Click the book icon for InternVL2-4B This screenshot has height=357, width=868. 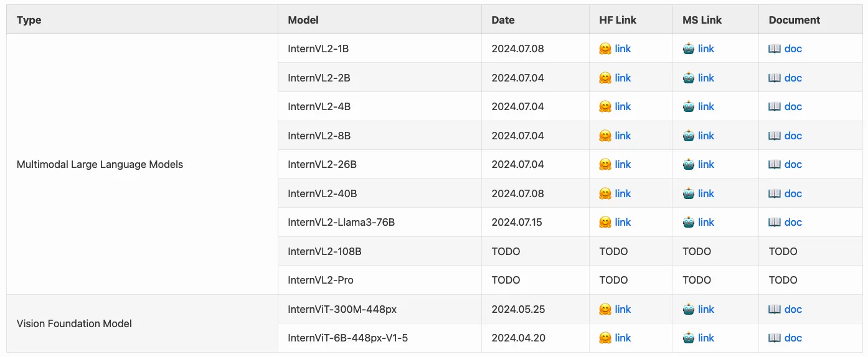[775, 106]
